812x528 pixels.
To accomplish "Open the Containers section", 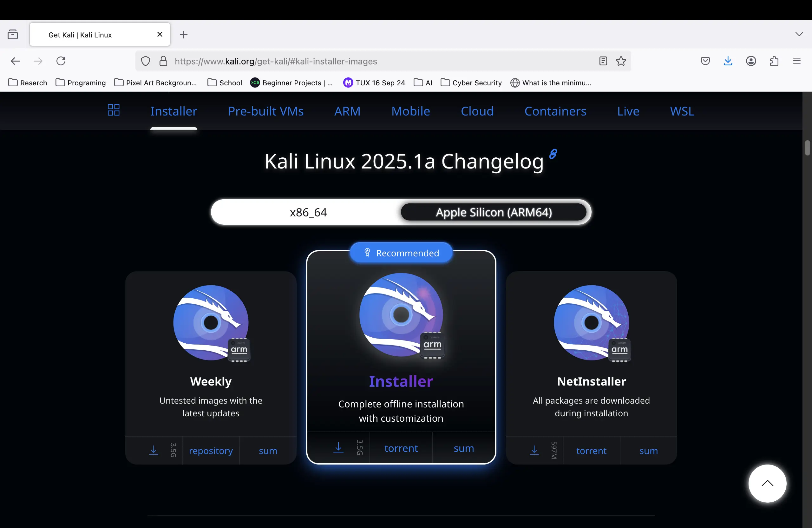I will tap(555, 111).
